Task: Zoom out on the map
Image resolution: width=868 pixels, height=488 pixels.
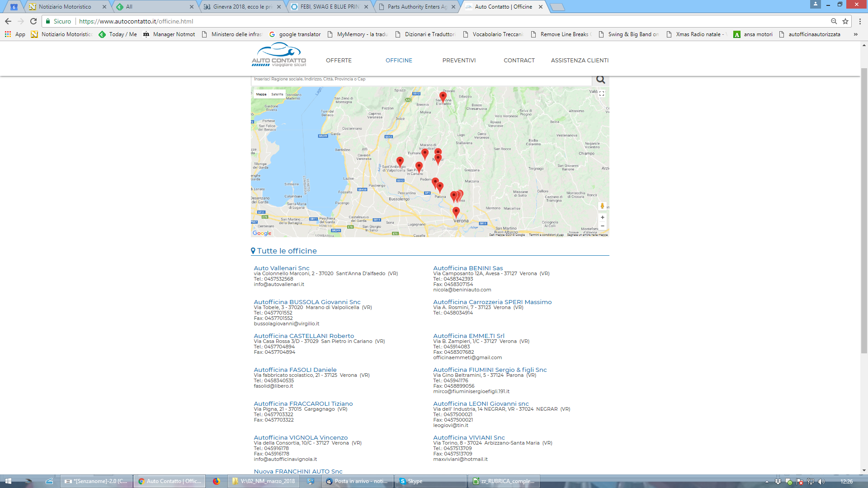Action: [602, 226]
